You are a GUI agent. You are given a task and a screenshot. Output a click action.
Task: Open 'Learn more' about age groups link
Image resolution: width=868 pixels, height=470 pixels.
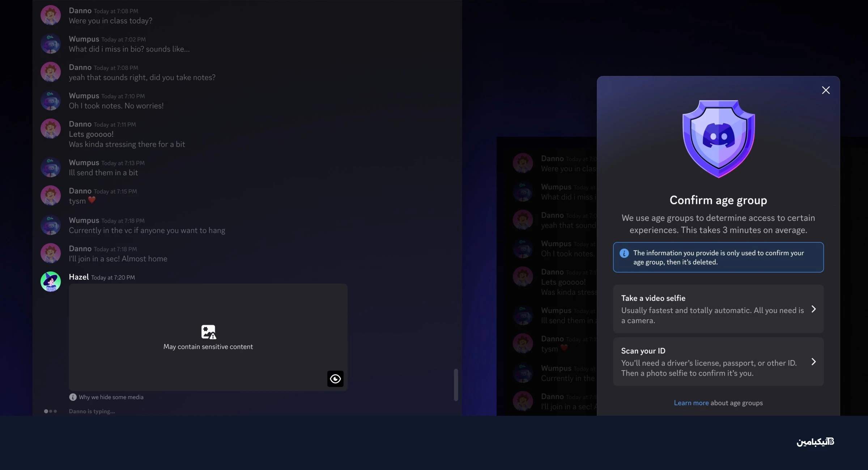[x=691, y=403]
